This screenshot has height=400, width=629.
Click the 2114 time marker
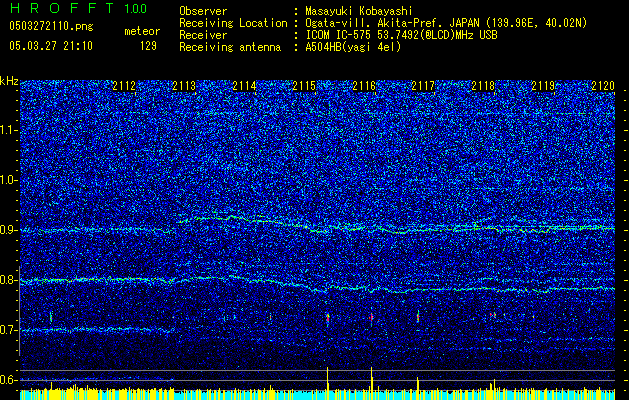click(244, 86)
